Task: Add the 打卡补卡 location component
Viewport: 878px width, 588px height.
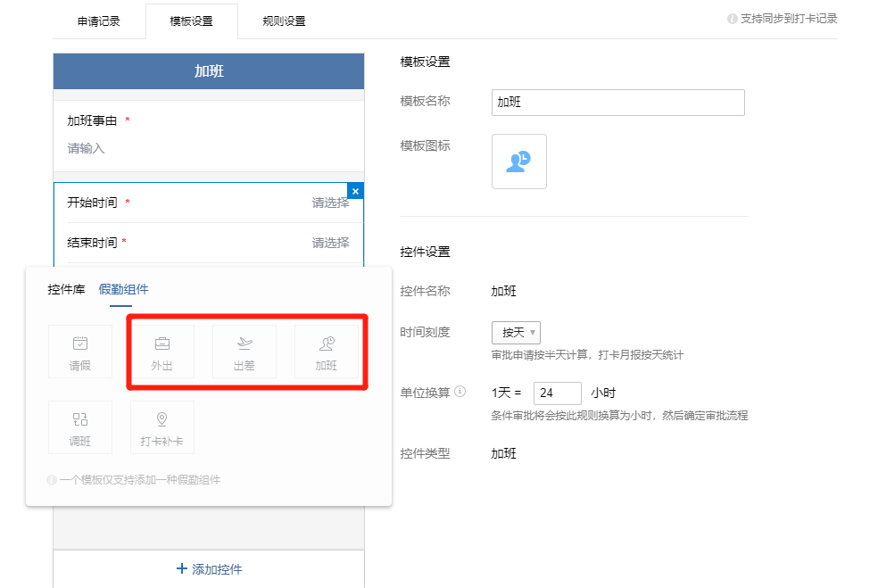Action: click(x=162, y=427)
